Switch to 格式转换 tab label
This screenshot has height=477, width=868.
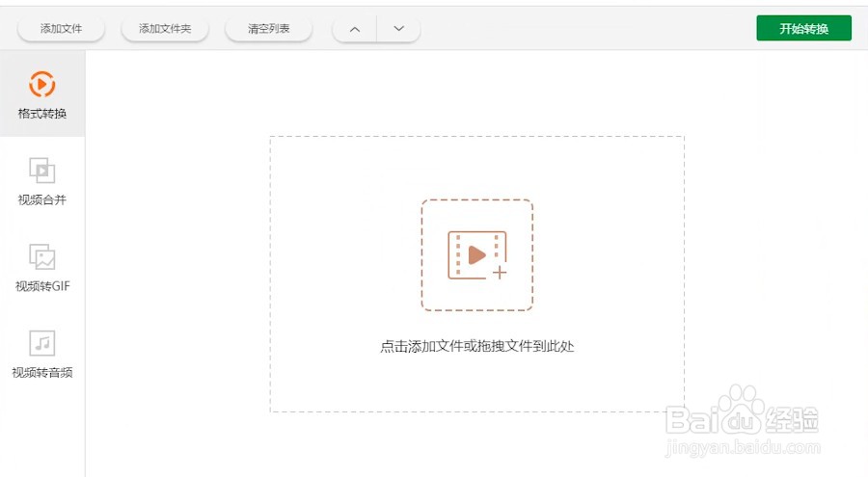(x=42, y=114)
